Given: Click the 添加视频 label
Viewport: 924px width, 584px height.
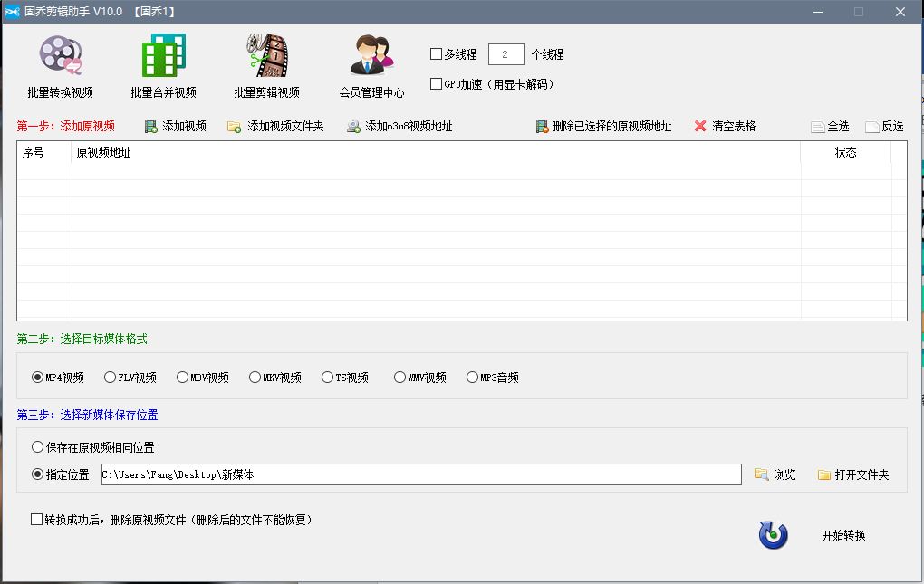Looking at the screenshot, I should coord(185,126).
